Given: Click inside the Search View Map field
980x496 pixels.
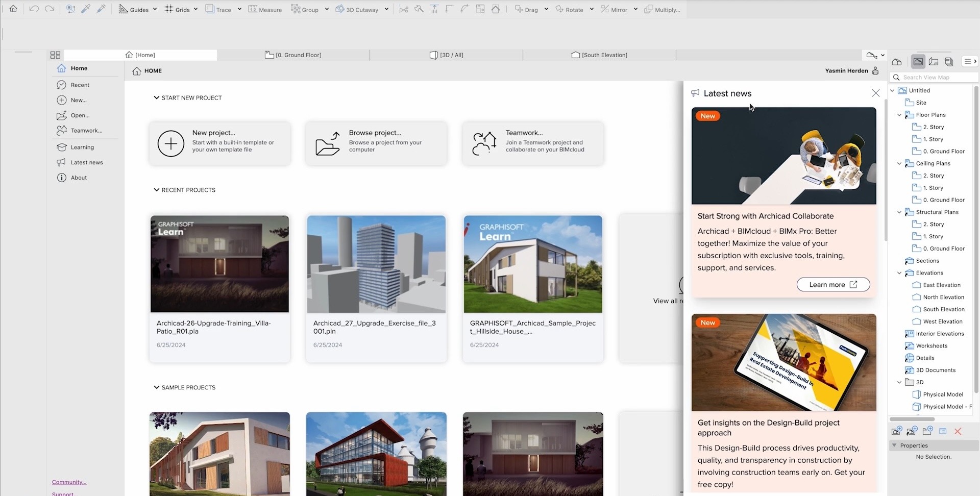Looking at the screenshot, I should (x=934, y=77).
